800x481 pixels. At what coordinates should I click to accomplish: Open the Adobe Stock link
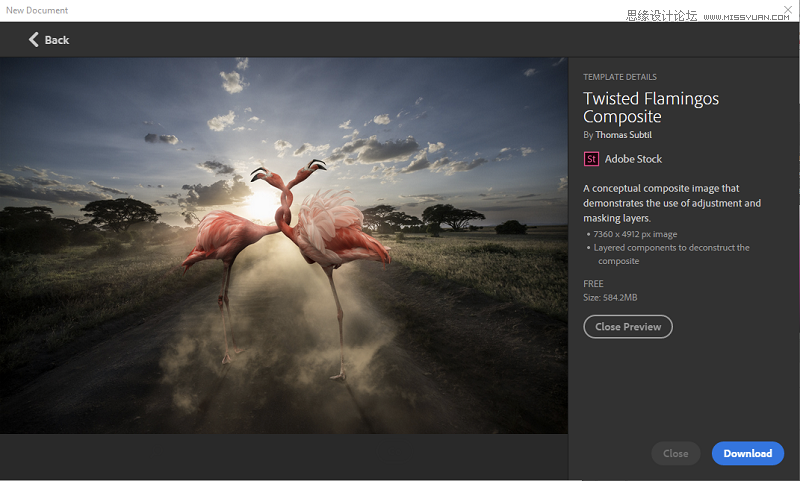tap(633, 159)
